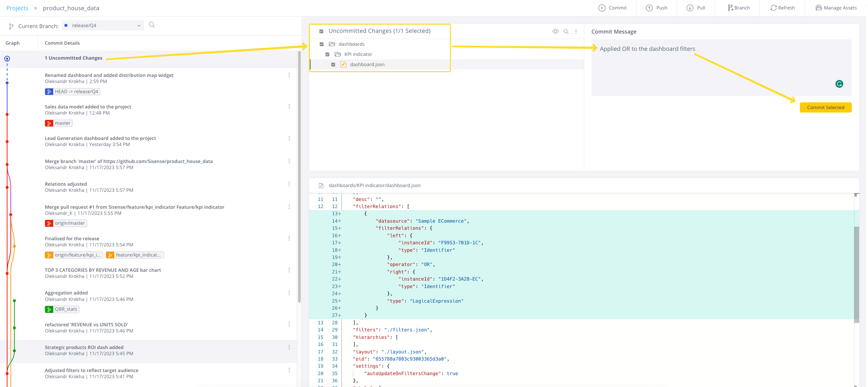Click the search icon in changes panel
868x387 pixels.
566,32
